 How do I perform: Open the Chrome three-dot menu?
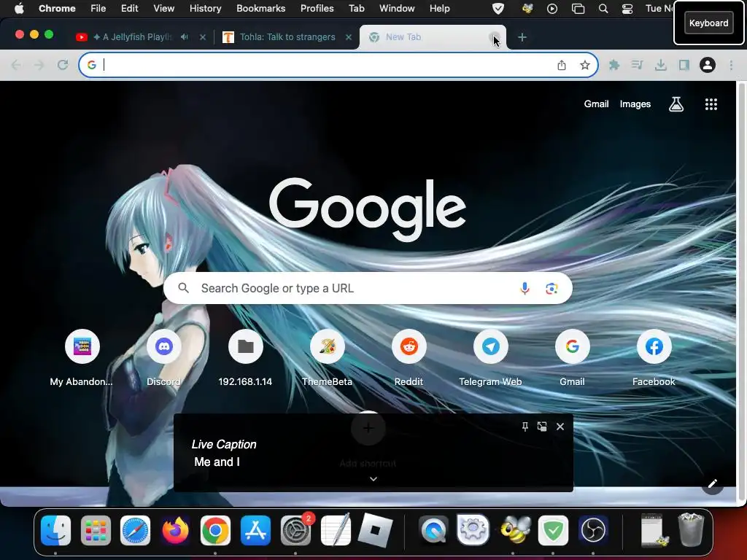731,65
